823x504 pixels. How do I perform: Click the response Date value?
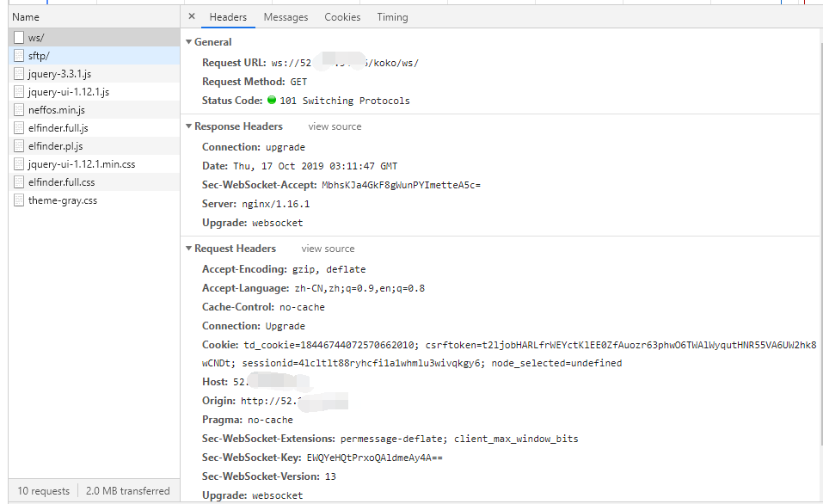pos(315,167)
